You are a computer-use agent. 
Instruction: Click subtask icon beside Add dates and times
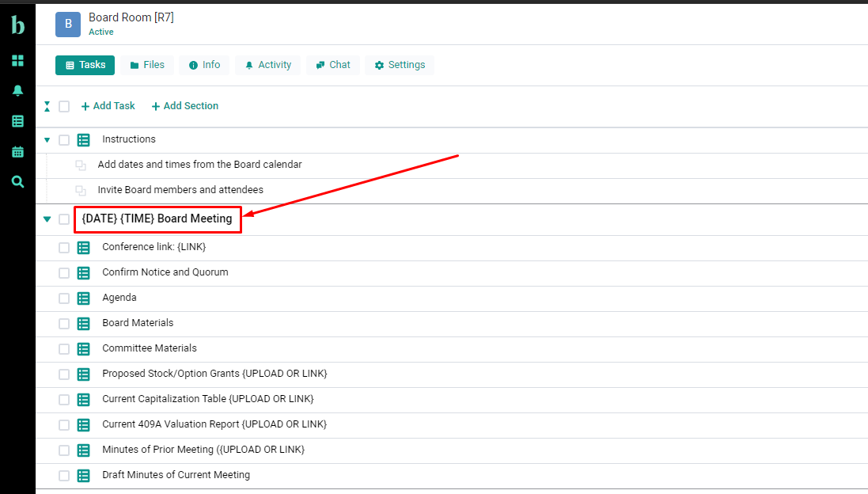(x=81, y=165)
